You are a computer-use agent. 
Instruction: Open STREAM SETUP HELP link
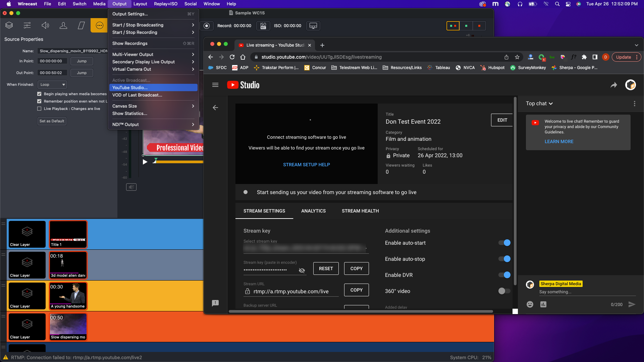click(x=306, y=165)
